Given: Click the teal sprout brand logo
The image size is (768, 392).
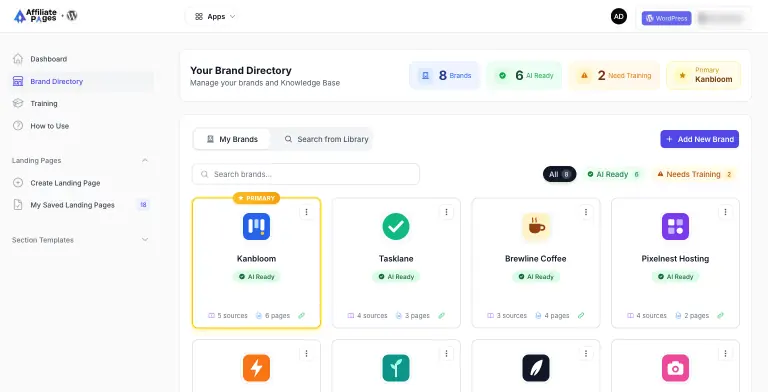Looking at the screenshot, I should coord(396,368).
